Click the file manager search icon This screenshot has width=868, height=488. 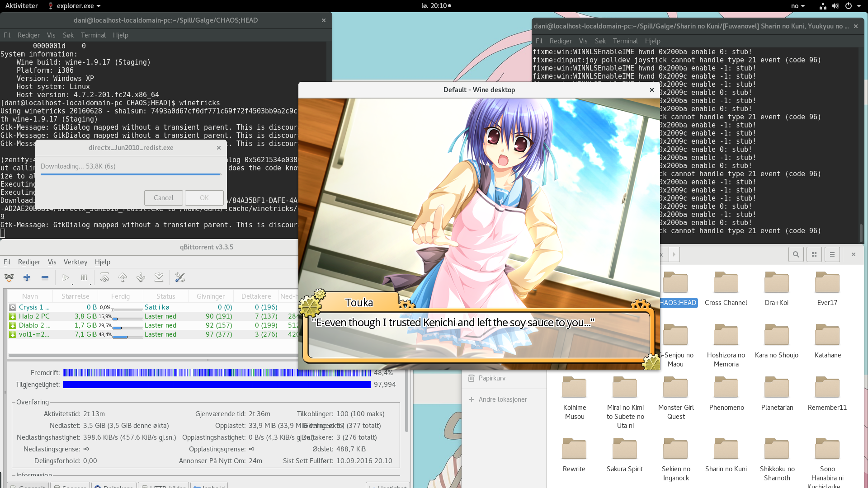(796, 254)
